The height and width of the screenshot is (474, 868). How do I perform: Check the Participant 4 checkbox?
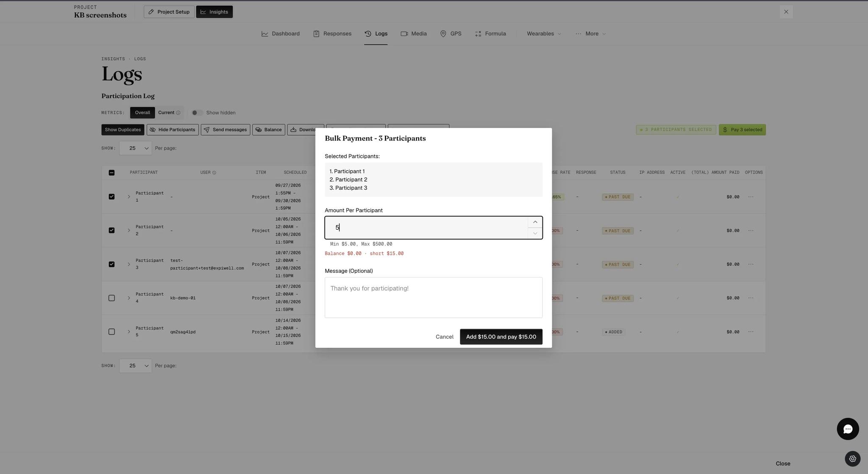(x=111, y=298)
